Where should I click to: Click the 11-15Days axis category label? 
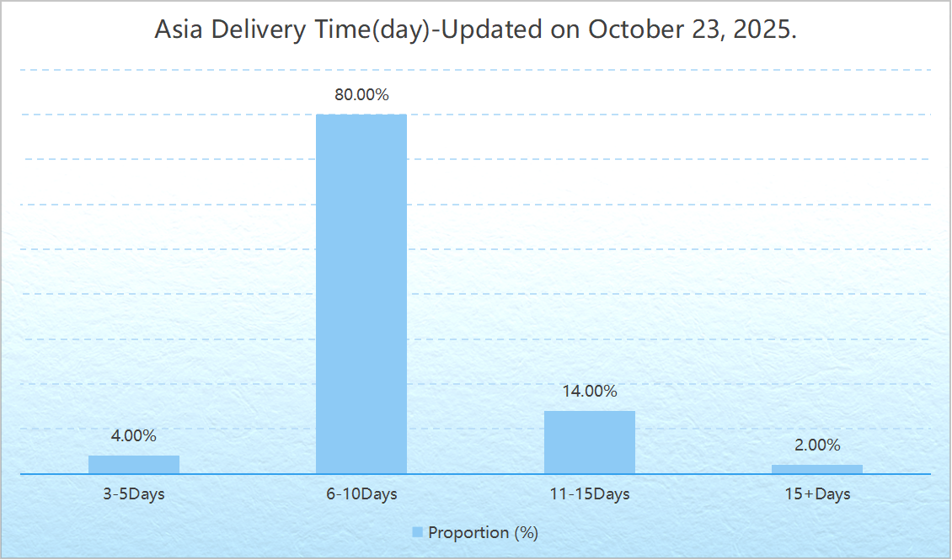(589, 494)
